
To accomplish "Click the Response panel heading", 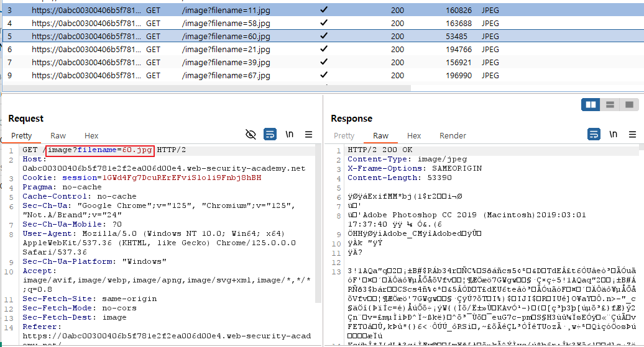I will point(352,119).
